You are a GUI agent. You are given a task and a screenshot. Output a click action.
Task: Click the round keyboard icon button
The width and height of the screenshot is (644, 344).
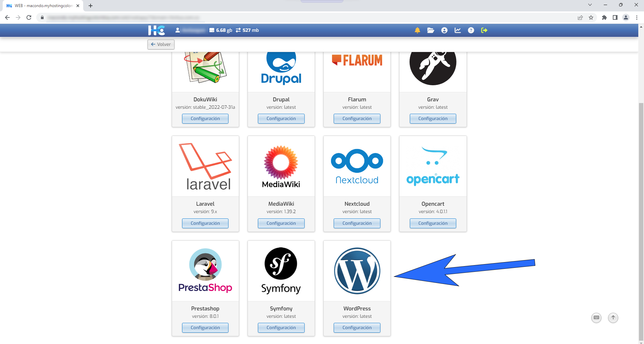pos(596,317)
